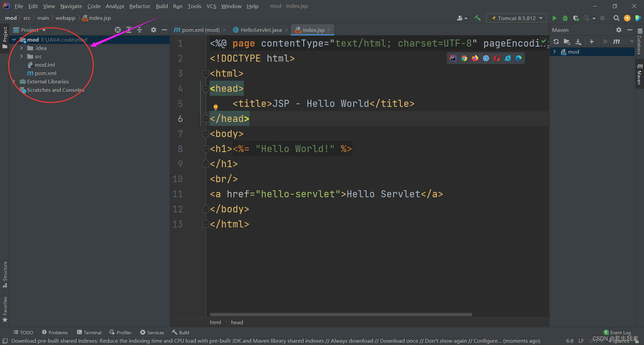
Task: Collapse all in Project panel
Action: [x=140, y=30]
